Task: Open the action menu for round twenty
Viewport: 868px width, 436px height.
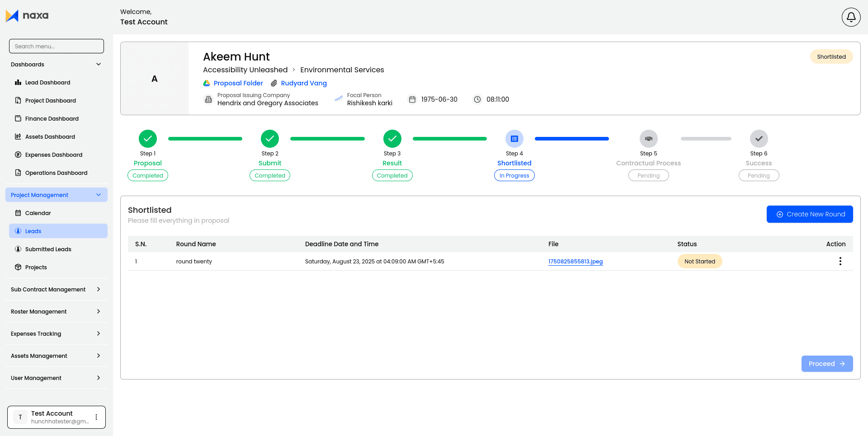Action: coord(840,261)
